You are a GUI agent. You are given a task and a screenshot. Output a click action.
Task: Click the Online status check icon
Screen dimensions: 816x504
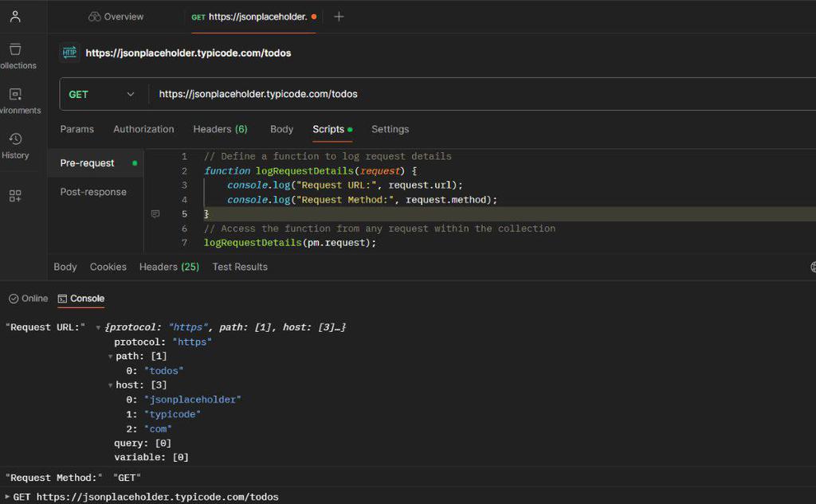[x=14, y=299]
